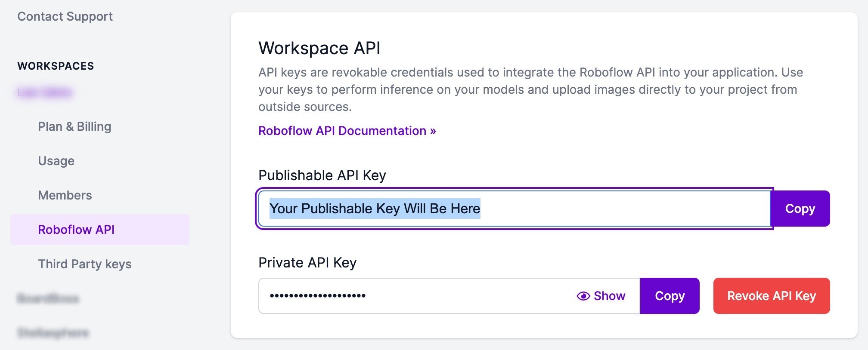Open the Roboflow API Documentation link
Screen dimensions: 868x350
click(347, 131)
